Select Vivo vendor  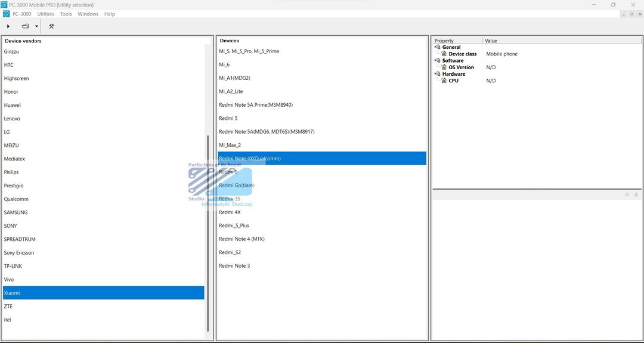(x=104, y=280)
